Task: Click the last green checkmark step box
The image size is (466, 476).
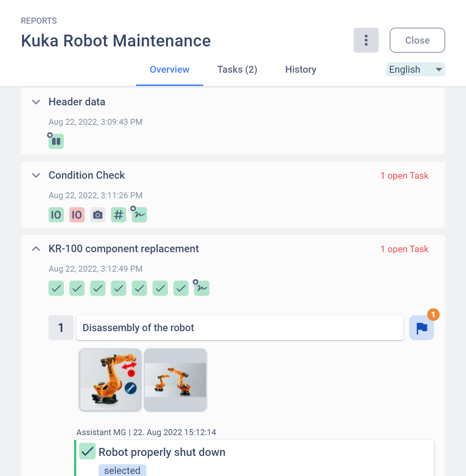Action: click(x=181, y=288)
